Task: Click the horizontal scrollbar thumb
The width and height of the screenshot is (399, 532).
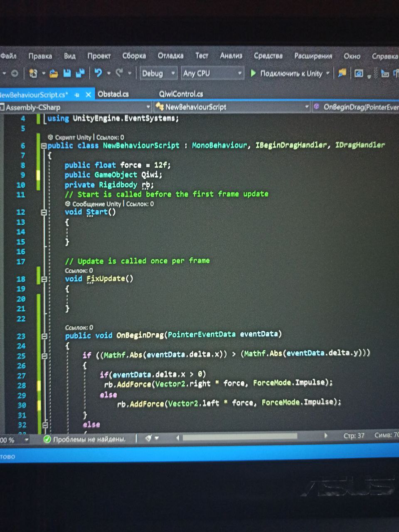Action: (x=240, y=437)
